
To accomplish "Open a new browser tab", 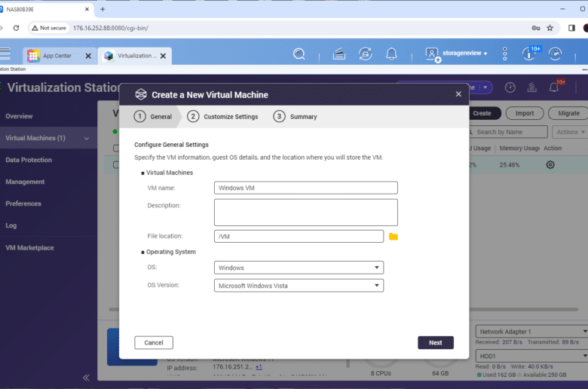I will tap(103, 9).
